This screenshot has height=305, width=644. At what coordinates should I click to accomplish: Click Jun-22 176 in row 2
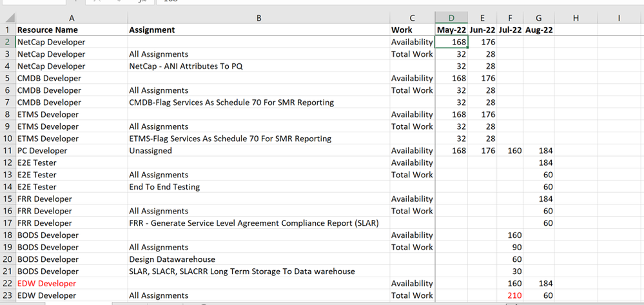(x=482, y=42)
